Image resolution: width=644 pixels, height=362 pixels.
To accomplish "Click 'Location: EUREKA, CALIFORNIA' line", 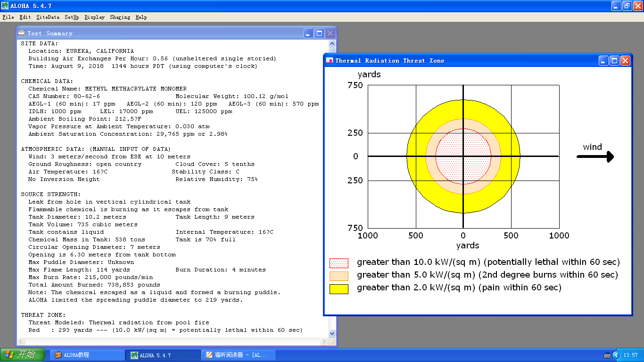I will (x=81, y=51).
